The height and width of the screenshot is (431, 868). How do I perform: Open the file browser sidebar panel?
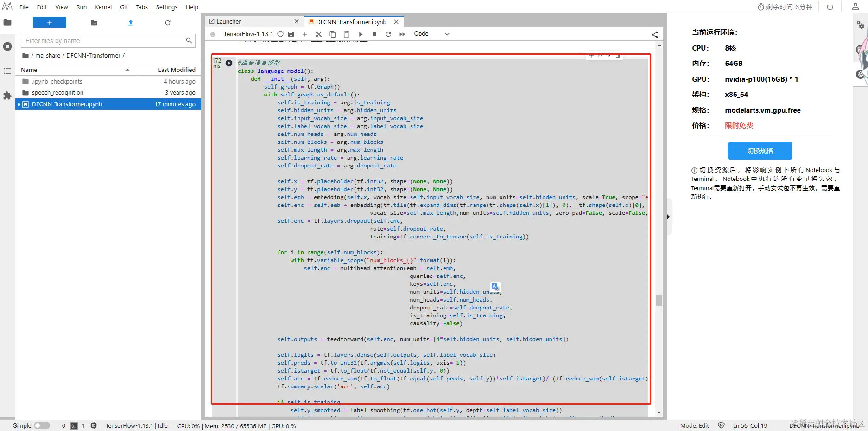(x=7, y=22)
